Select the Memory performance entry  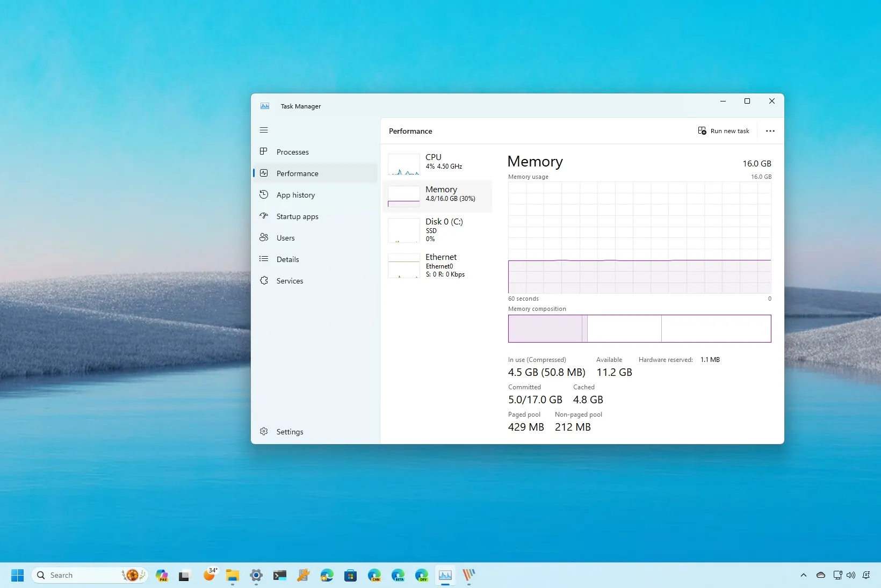point(437,196)
